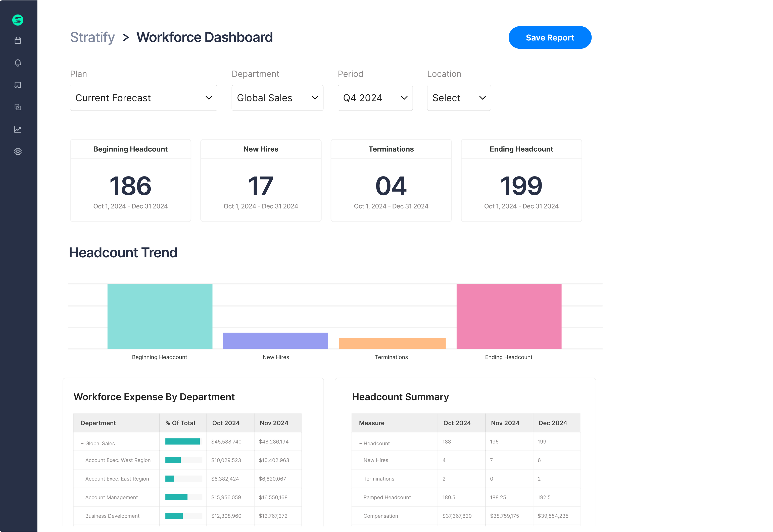Open the Plan dropdown showing Current Forecast
This screenshot has height=532, width=773.
click(x=143, y=98)
